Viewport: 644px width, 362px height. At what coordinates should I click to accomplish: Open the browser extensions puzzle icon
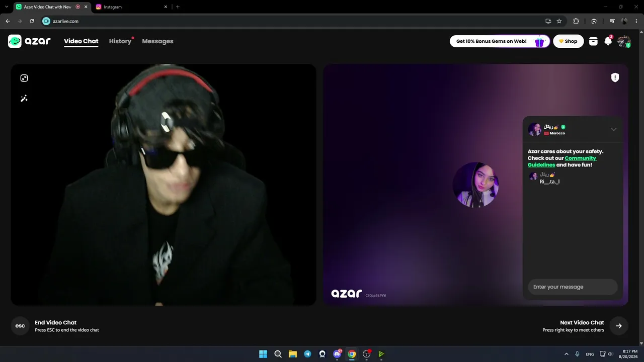[x=576, y=21]
